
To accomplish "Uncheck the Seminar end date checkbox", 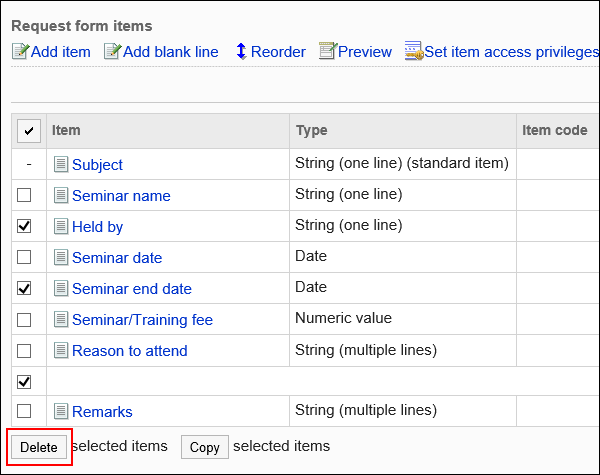I will tap(24, 288).
